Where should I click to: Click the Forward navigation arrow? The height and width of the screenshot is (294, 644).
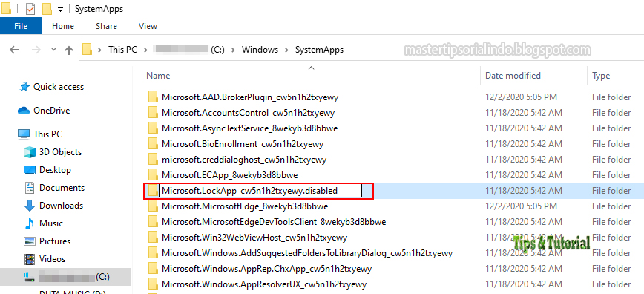[36, 50]
